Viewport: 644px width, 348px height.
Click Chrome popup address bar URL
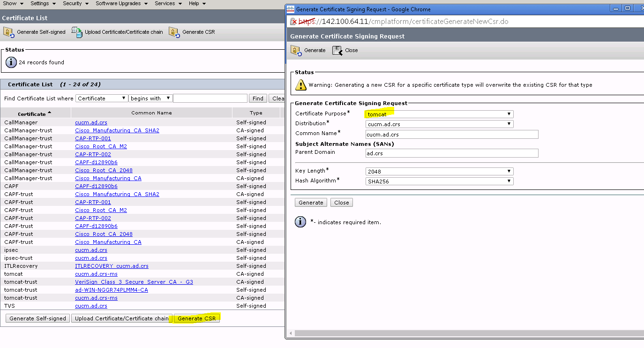pyautogui.click(x=403, y=22)
